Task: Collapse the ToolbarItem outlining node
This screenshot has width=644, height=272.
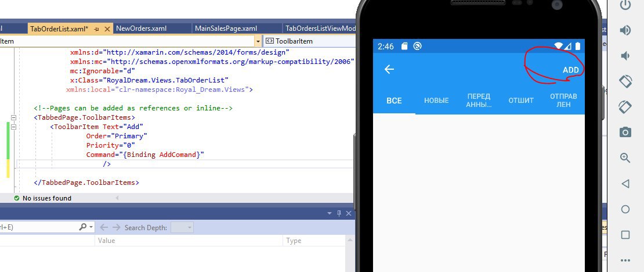Action: (x=13, y=127)
